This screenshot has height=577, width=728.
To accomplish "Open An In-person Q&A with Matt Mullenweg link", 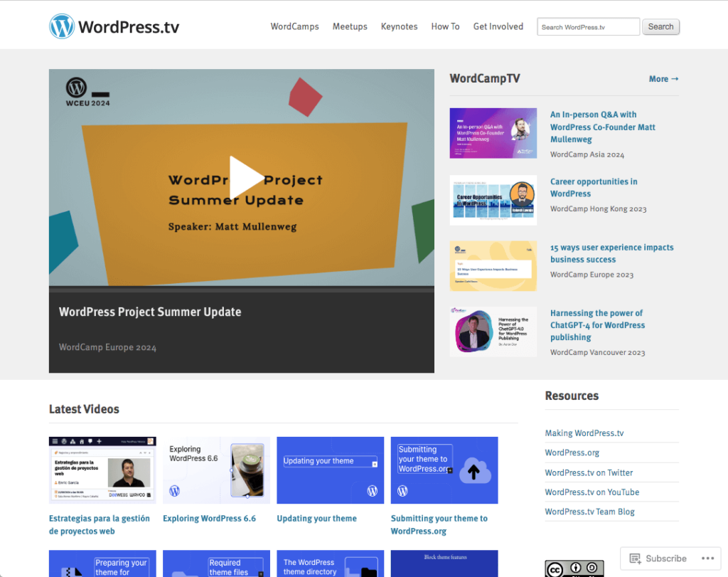I will (603, 127).
